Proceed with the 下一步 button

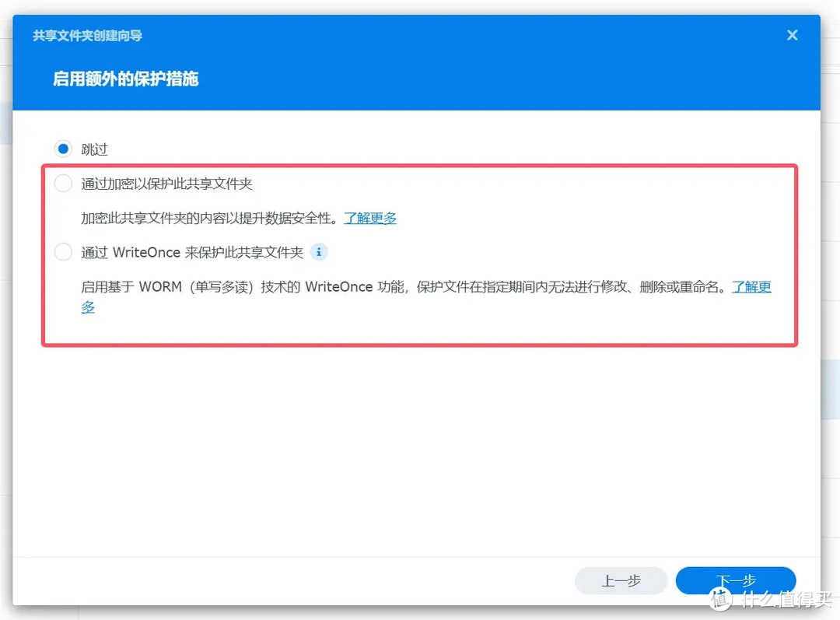coord(735,580)
